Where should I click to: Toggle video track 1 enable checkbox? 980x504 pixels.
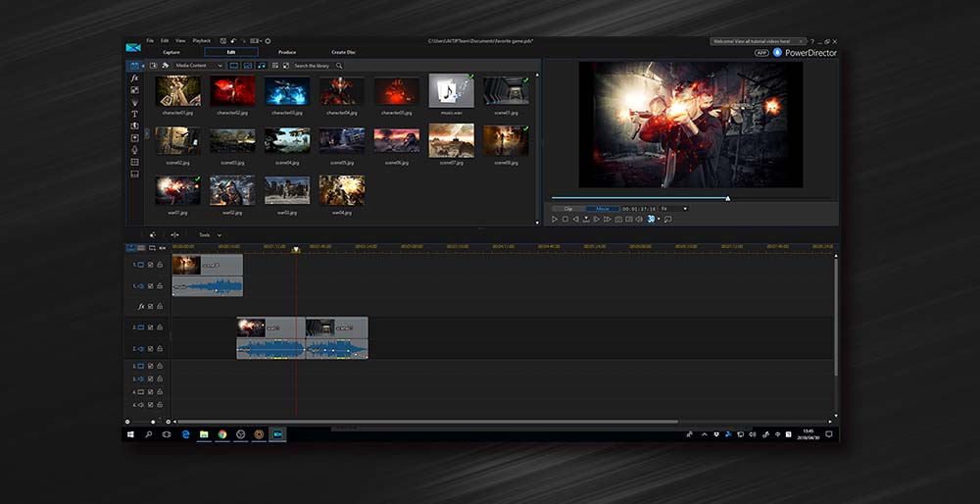click(151, 265)
